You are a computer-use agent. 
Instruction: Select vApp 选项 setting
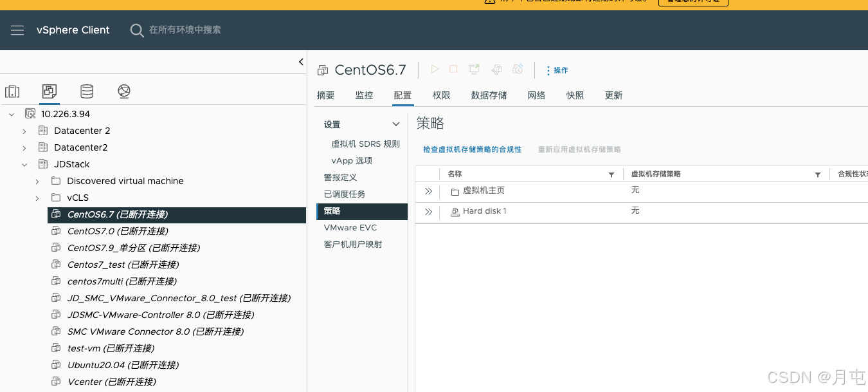(352, 160)
